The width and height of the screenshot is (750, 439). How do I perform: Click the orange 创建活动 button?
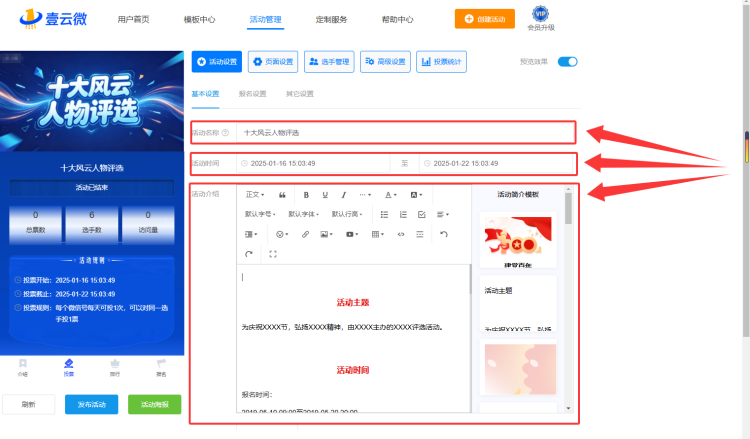click(485, 19)
